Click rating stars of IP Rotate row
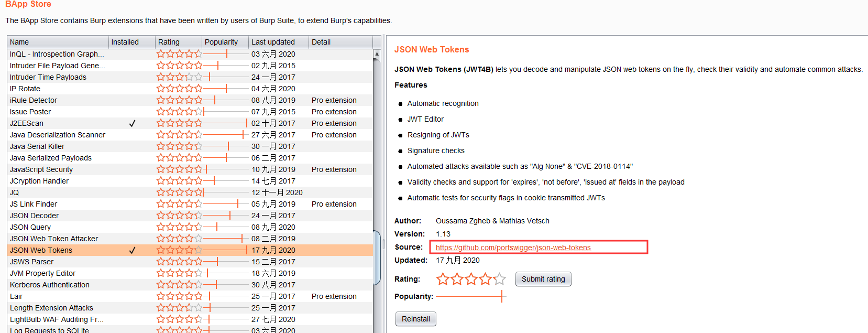The height and width of the screenshot is (333, 868). click(x=179, y=89)
